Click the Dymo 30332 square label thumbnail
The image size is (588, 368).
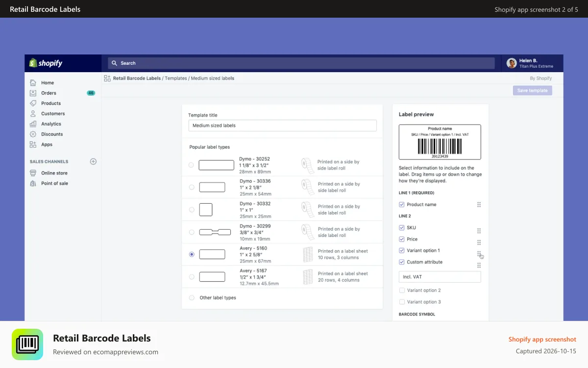click(x=206, y=210)
